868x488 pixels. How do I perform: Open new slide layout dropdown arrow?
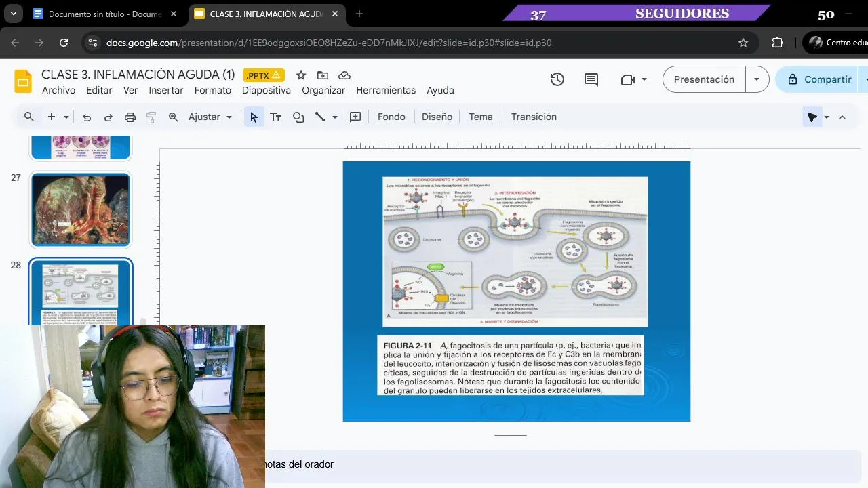coord(66,117)
